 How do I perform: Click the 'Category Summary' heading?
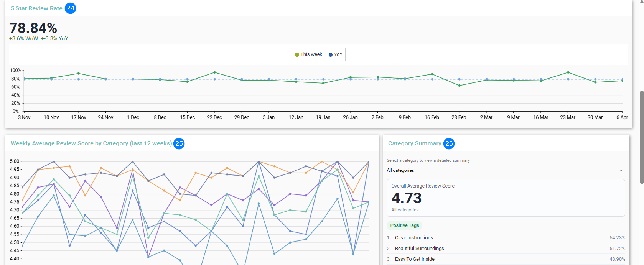pos(415,143)
